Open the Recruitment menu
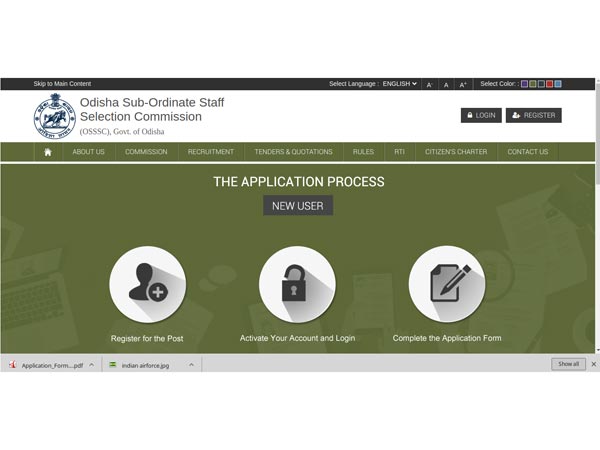This screenshot has height=450, width=600. coord(211,152)
